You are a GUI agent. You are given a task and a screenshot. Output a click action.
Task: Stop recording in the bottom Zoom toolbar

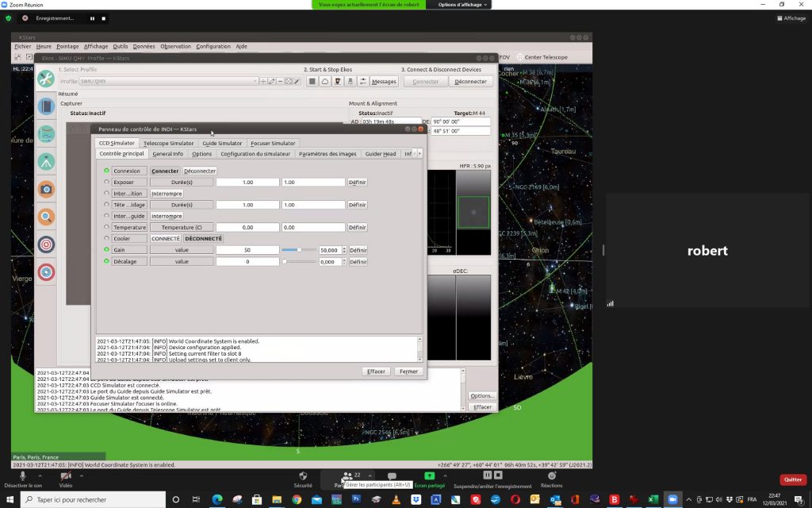coord(498,475)
